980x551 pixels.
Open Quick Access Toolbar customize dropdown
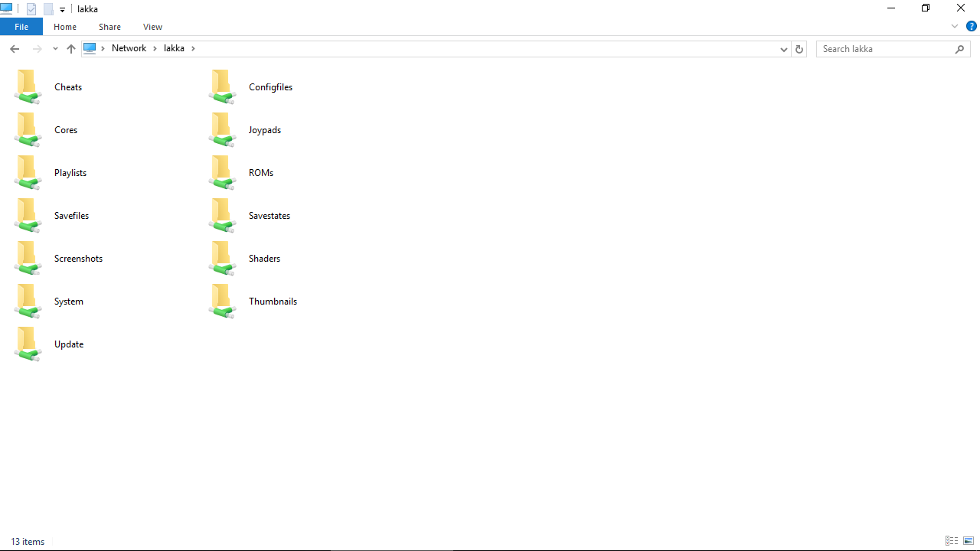tap(63, 10)
